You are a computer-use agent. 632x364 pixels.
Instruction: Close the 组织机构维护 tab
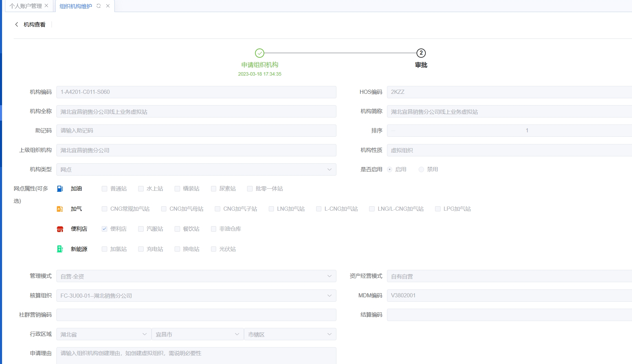(108, 6)
